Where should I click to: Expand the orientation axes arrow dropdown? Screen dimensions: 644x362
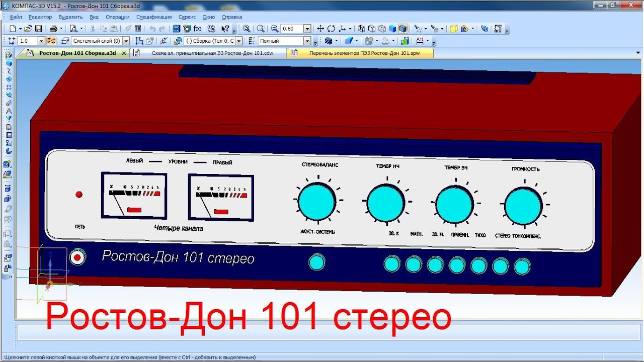coord(351,29)
